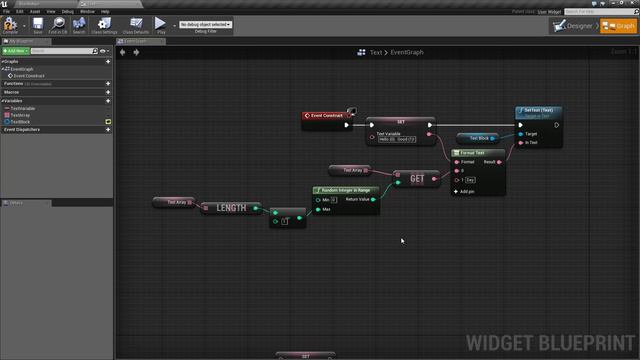Select the GET array node
Screen dimensions: 640x360
pyautogui.click(x=417, y=179)
